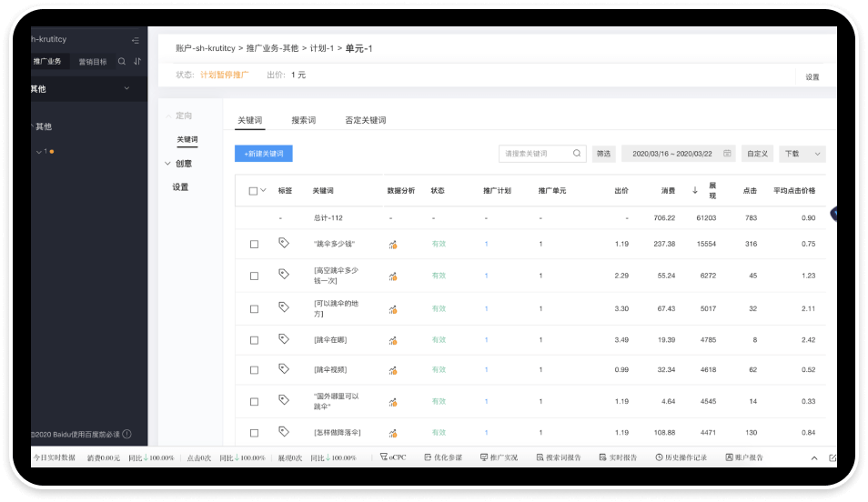868x502 pixels.
Task: Click 推广业务-其他 in the breadcrumb
Action: 272,48
